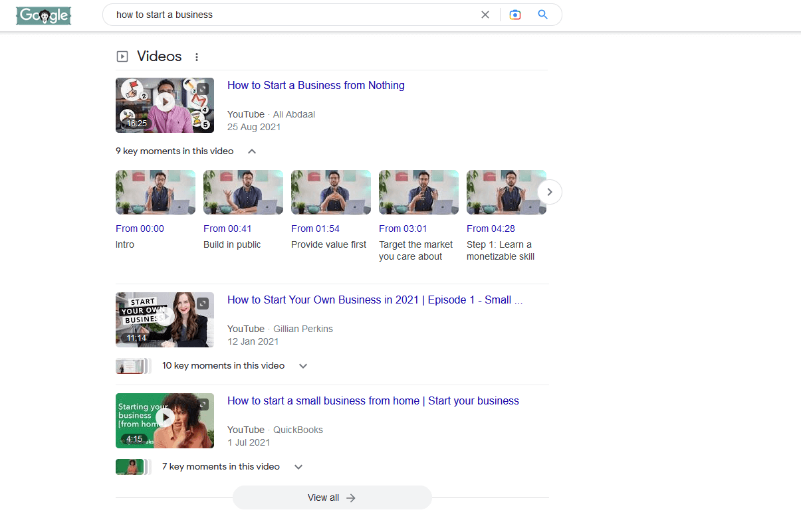Click the 11:14 duration badge

click(x=136, y=338)
